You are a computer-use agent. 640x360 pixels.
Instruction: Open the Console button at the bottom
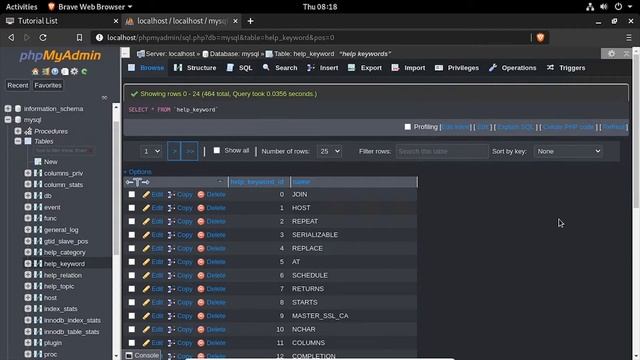(142, 355)
